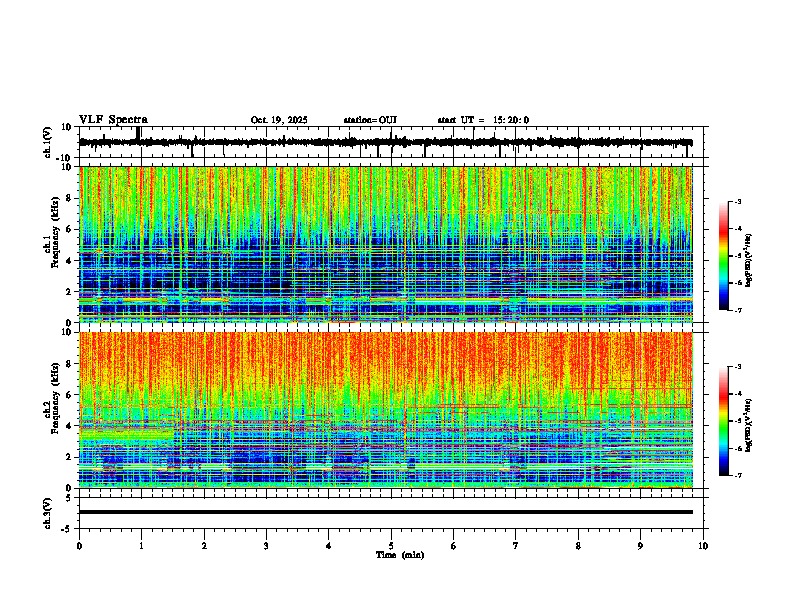Click the "8" kHz tick of the ch.2 spectrogram
This screenshot has width=792, height=612.
coord(70,364)
